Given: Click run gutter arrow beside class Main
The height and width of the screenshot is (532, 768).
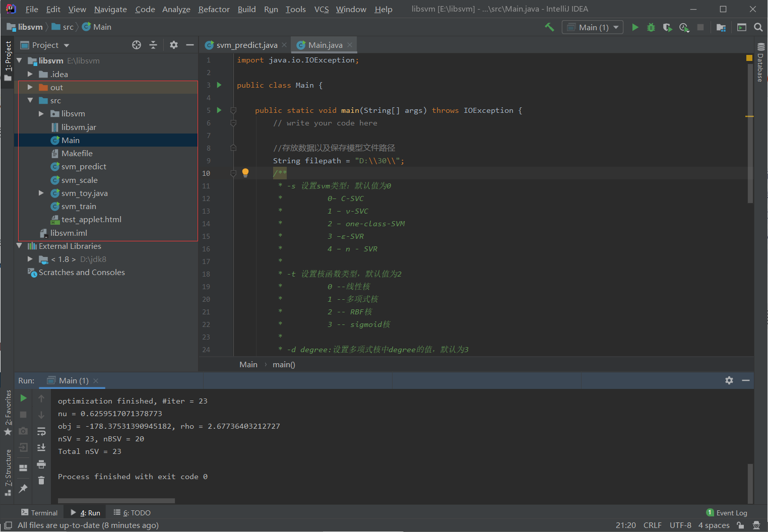Looking at the screenshot, I should click(x=219, y=85).
